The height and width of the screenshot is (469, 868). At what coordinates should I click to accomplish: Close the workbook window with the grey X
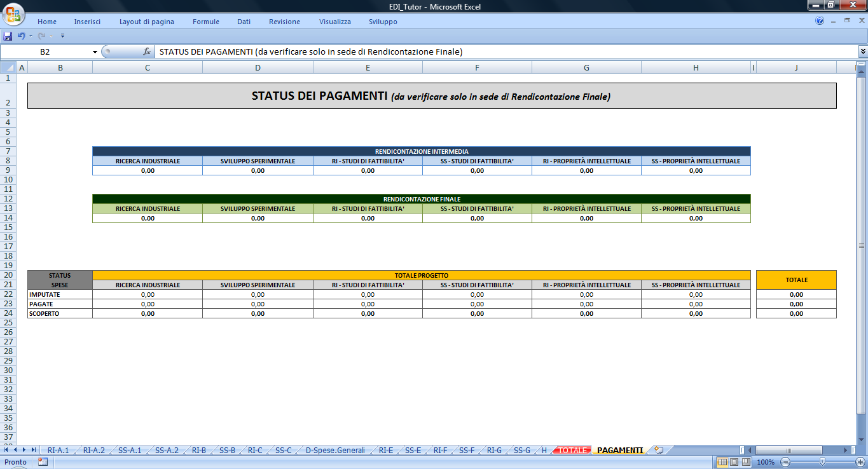[860, 21]
